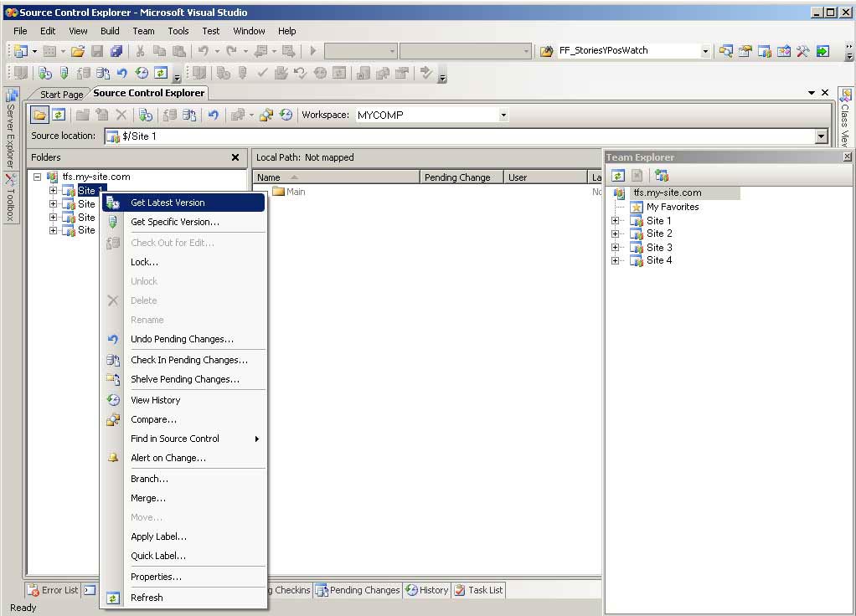This screenshot has width=856, height=616.
Task: Open the Properties Window toolbar icon
Action: coord(745,51)
